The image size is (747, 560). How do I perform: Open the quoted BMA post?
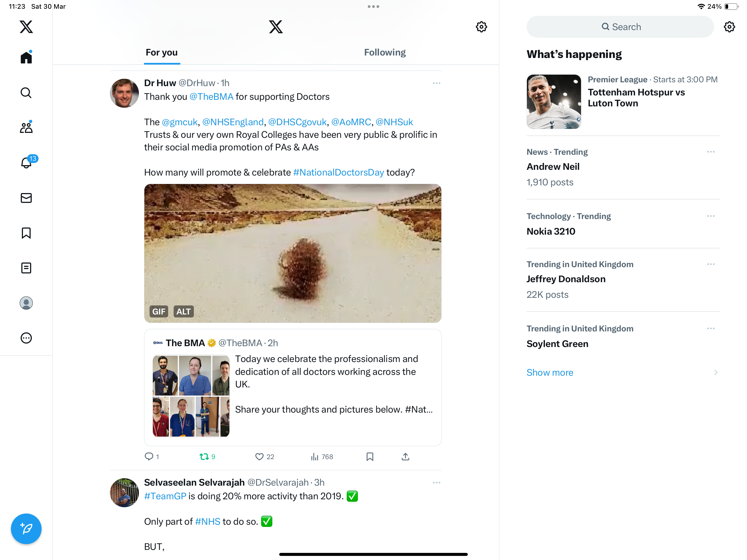[x=293, y=387]
